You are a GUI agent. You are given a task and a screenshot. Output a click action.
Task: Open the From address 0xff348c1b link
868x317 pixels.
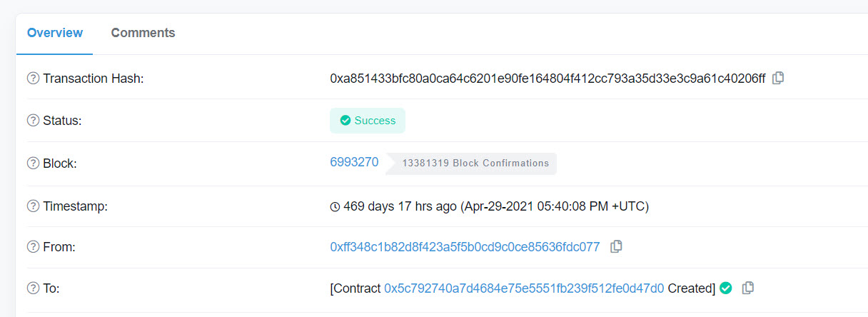click(x=465, y=247)
